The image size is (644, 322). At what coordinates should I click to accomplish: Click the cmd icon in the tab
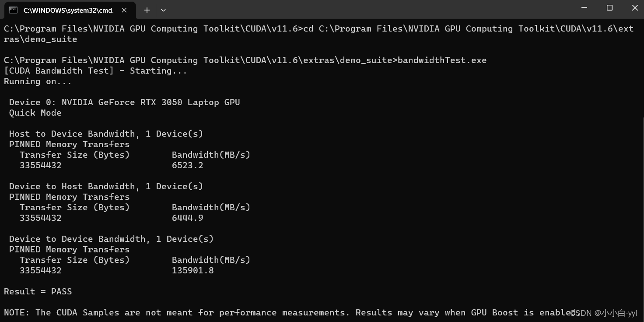[14, 10]
